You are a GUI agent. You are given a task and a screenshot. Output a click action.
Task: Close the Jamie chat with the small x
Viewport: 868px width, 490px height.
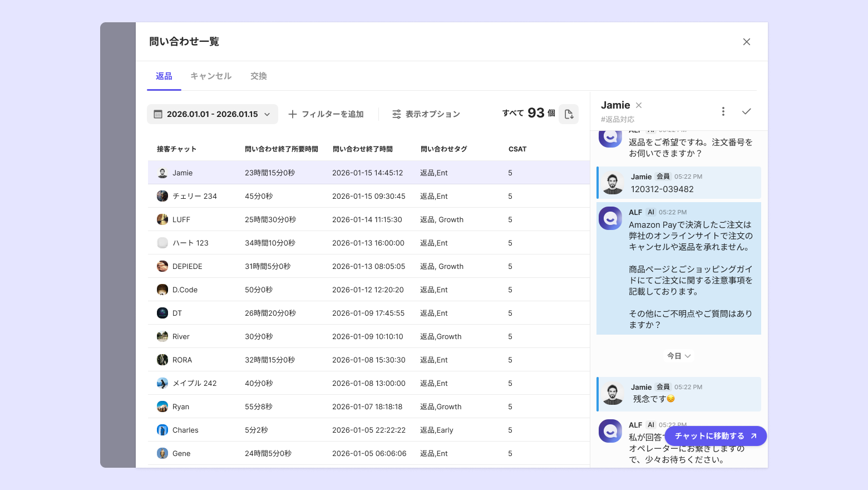click(x=639, y=105)
